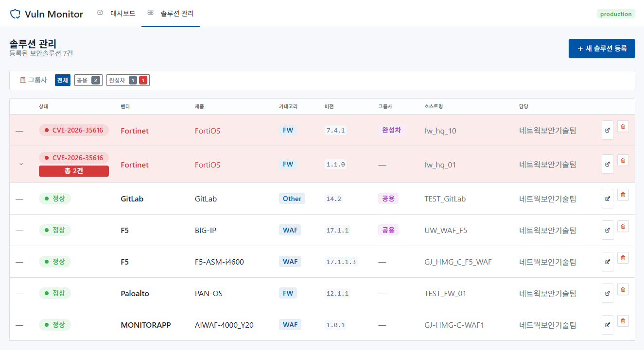
Task: Click the 담당 column header
Action: point(523,106)
